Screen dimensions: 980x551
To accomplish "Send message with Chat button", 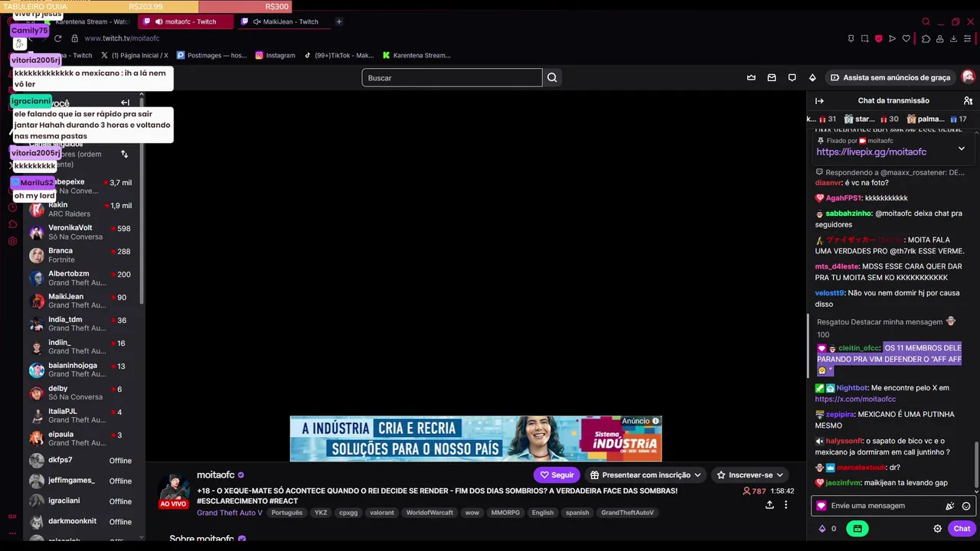I will (x=962, y=528).
